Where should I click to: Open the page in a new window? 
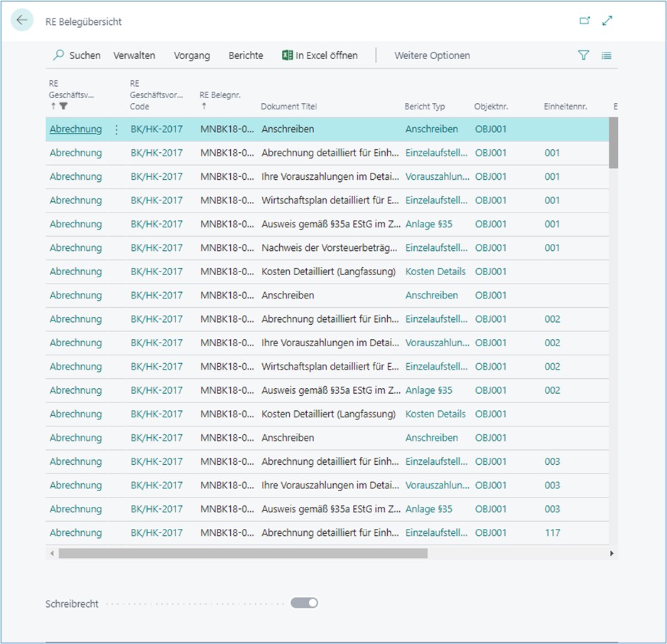[x=585, y=21]
